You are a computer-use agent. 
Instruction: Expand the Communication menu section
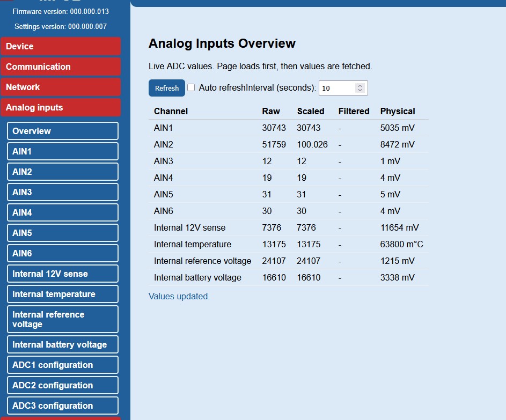(61, 67)
